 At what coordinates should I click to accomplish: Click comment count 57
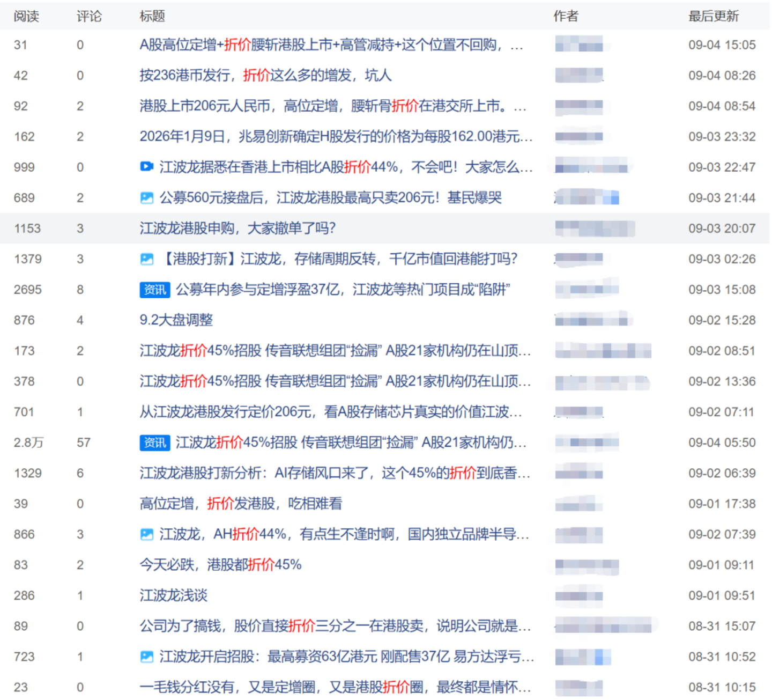click(84, 443)
